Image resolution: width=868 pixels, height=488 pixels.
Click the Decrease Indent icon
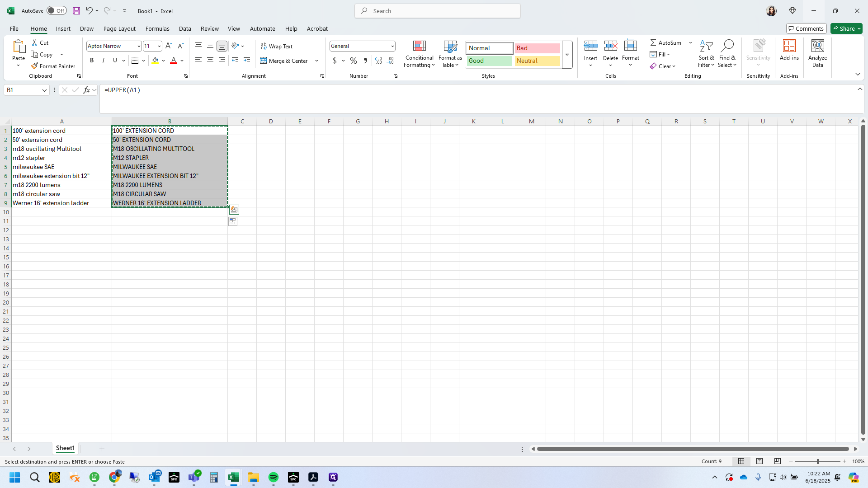tap(235, 61)
